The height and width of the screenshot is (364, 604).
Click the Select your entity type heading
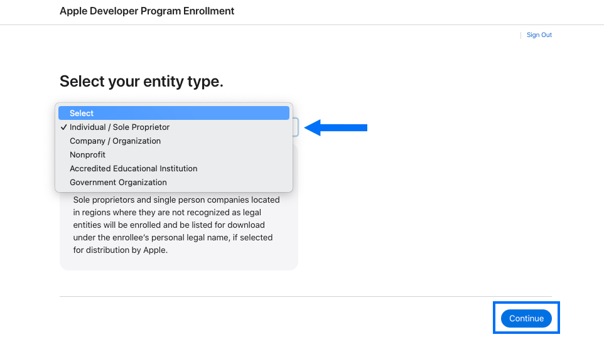pyautogui.click(x=141, y=82)
